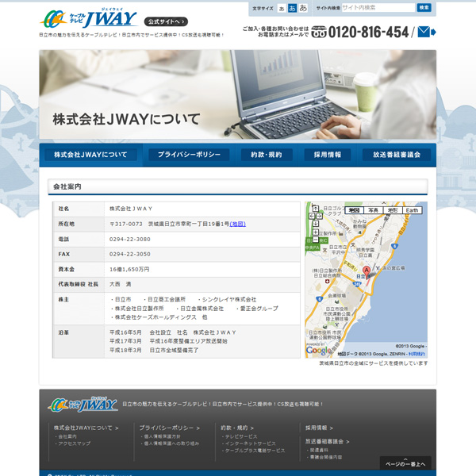Image resolution: width=476 pixels, height=476 pixels.
Task: Click the 会社案内 section heading
Action: tap(67, 186)
